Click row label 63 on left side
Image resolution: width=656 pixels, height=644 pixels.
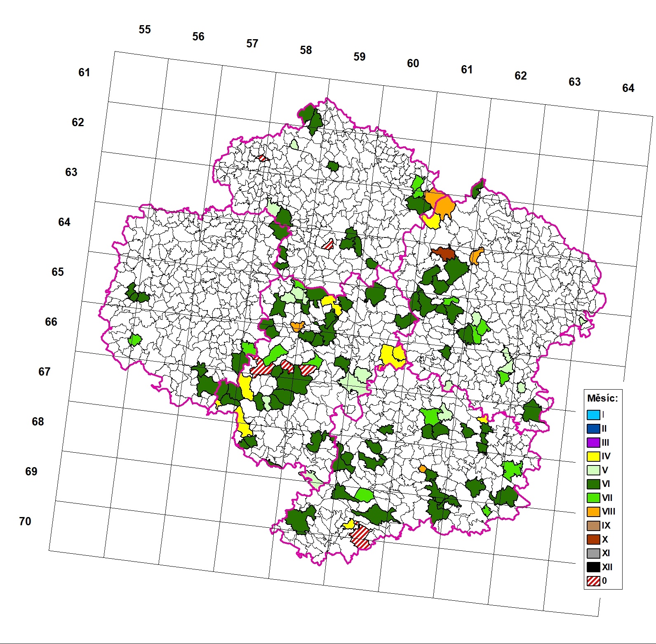tap(71, 172)
